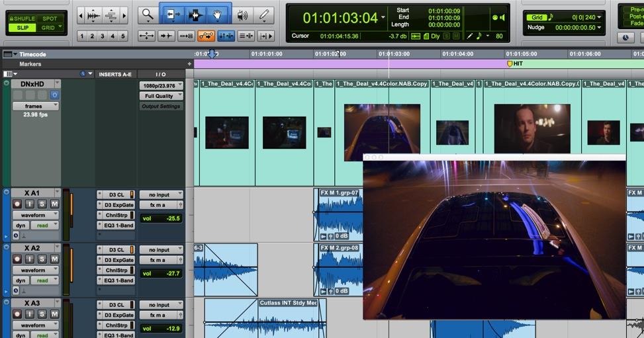Click INSERTS A-E column header
Screen dimensions: 644x338
115,74
